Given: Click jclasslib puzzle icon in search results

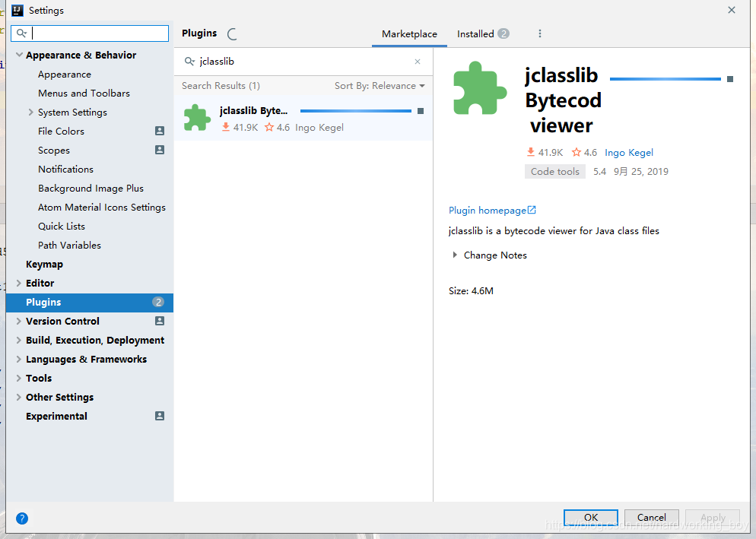Looking at the screenshot, I should (197, 118).
